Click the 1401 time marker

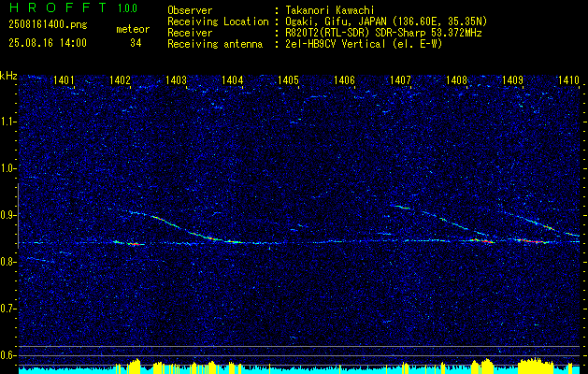[64, 79]
